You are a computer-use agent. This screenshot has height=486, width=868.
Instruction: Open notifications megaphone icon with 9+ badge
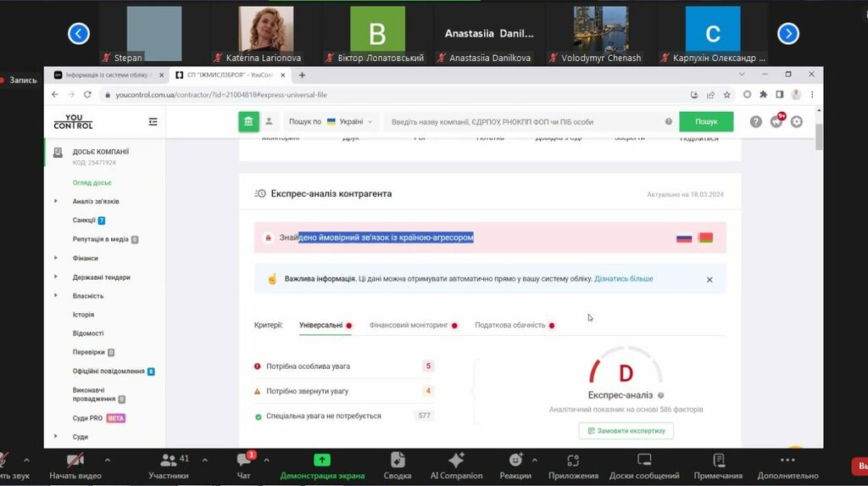pos(776,122)
